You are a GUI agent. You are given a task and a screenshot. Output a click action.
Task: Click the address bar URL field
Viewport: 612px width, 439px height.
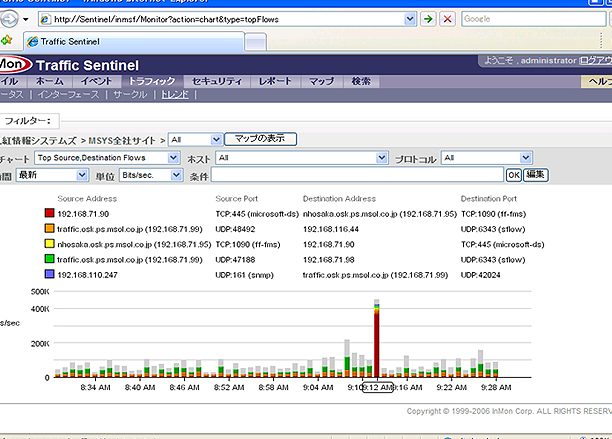228,19
